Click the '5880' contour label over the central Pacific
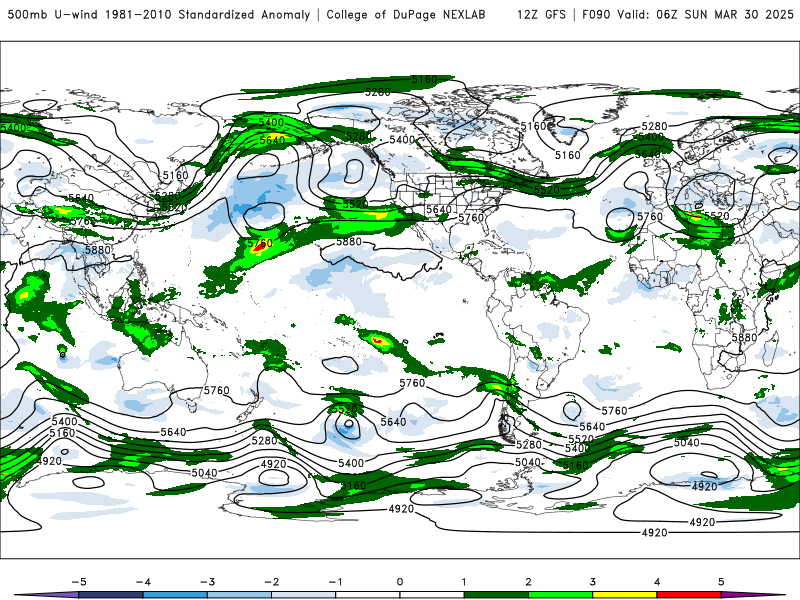Viewport: 800px width, 600px height. tap(348, 241)
